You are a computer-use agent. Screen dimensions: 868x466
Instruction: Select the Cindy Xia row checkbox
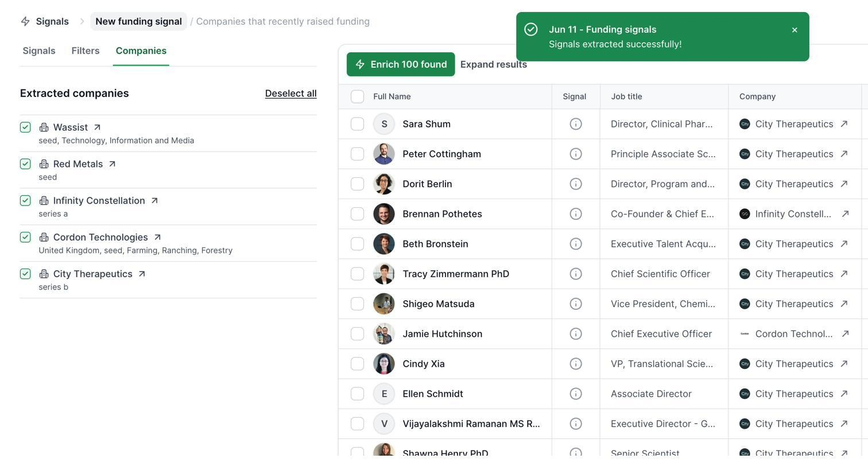tap(357, 364)
